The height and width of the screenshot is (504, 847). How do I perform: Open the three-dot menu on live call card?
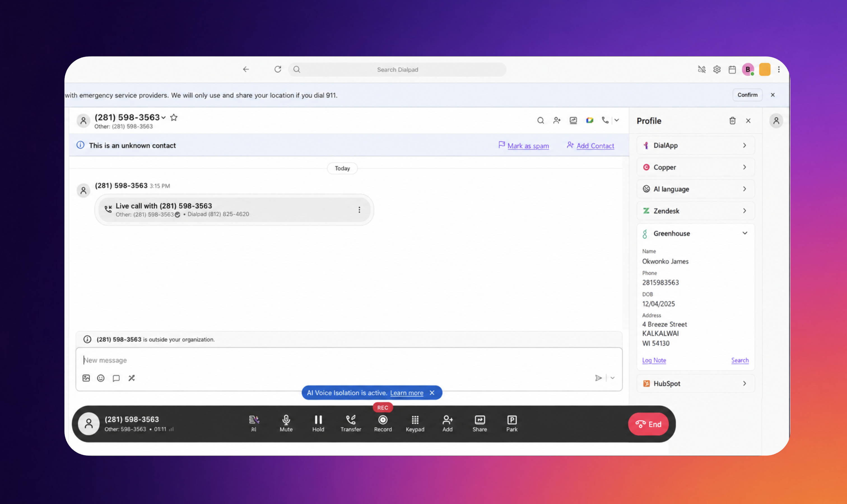pyautogui.click(x=359, y=210)
